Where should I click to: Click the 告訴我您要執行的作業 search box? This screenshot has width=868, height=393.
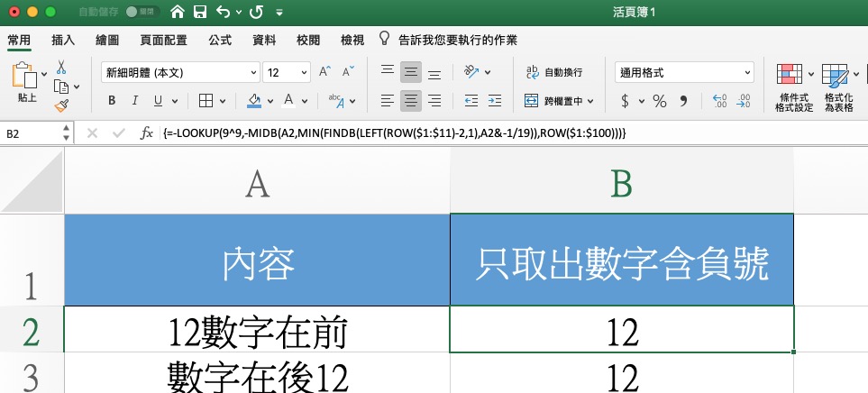pos(457,40)
